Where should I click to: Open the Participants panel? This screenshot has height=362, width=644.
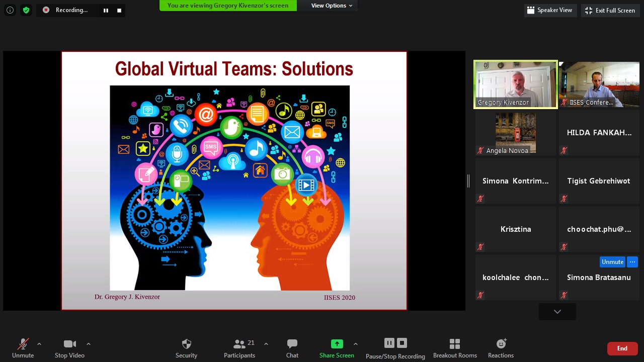point(240,348)
